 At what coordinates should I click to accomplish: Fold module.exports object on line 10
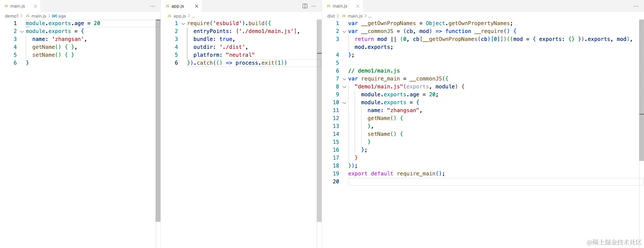pyautogui.click(x=344, y=103)
